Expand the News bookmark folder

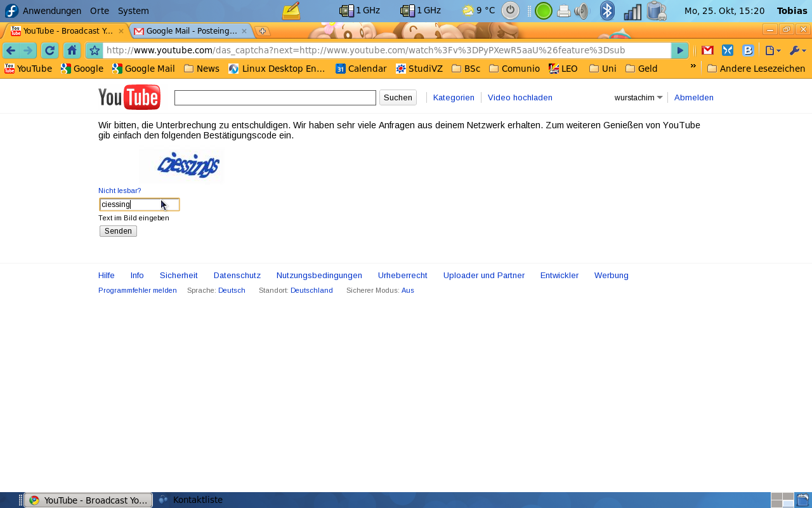(x=202, y=69)
